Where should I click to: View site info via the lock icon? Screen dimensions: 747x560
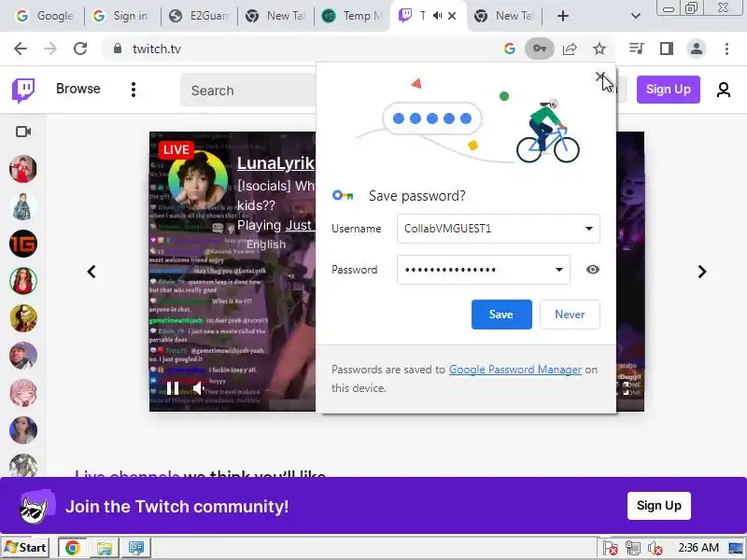click(118, 49)
